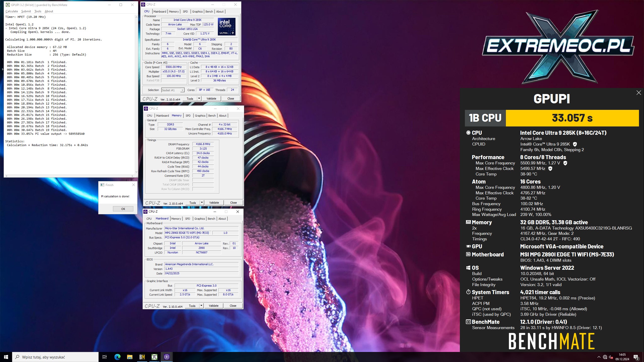Click the top CPU-Z window title icon

pyautogui.click(x=143, y=5)
